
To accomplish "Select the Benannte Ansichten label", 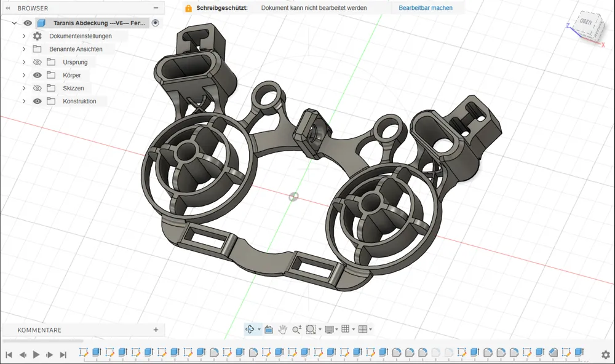I will [76, 49].
